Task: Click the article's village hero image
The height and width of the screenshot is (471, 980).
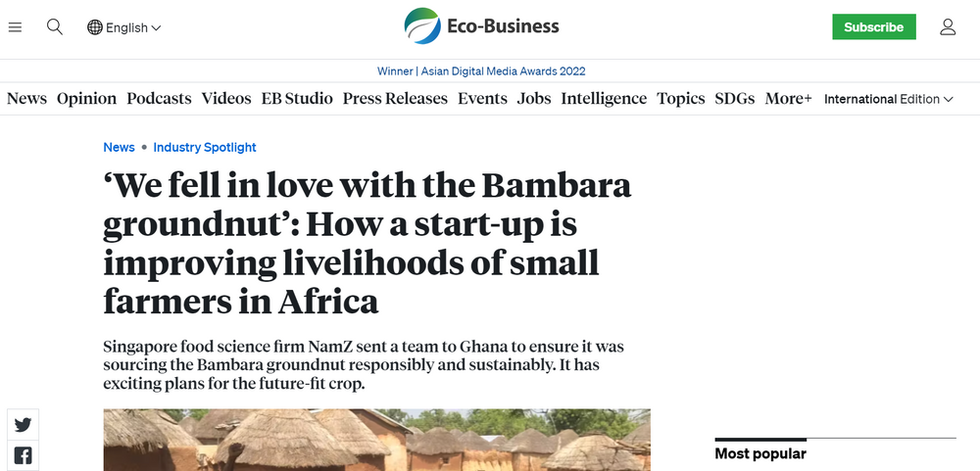Action: tap(376, 440)
